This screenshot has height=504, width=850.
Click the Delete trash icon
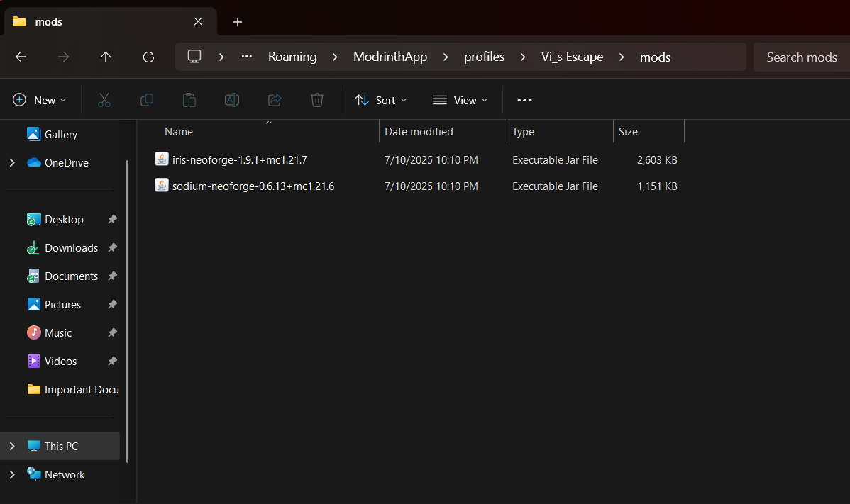[x=317, y=100]
